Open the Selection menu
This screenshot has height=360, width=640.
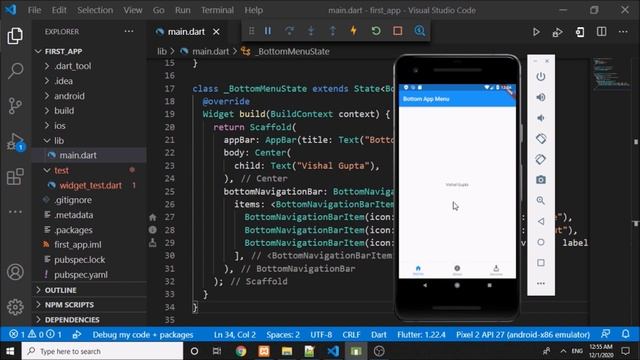[x=95, y=10]
